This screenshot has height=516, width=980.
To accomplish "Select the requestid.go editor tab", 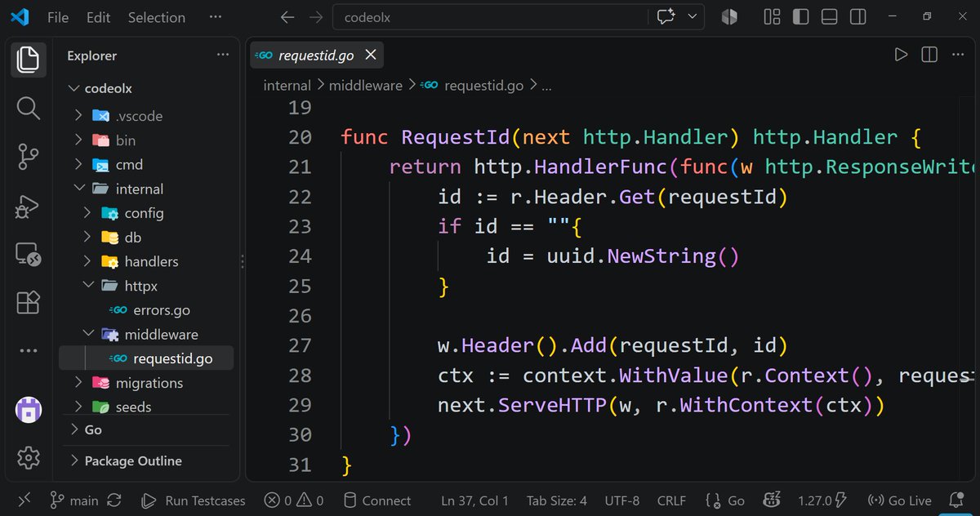I will pyautogui.click(x=316, y=55).
